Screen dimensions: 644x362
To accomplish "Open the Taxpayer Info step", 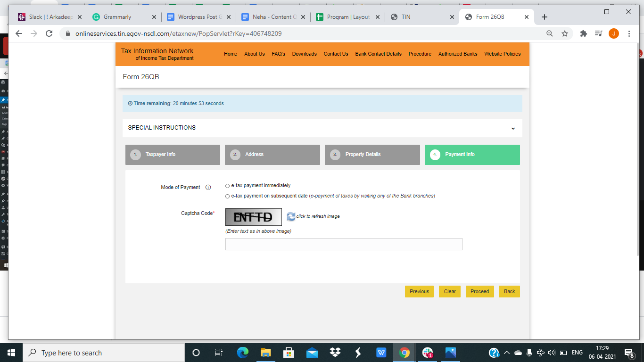I will pos(173,155).
